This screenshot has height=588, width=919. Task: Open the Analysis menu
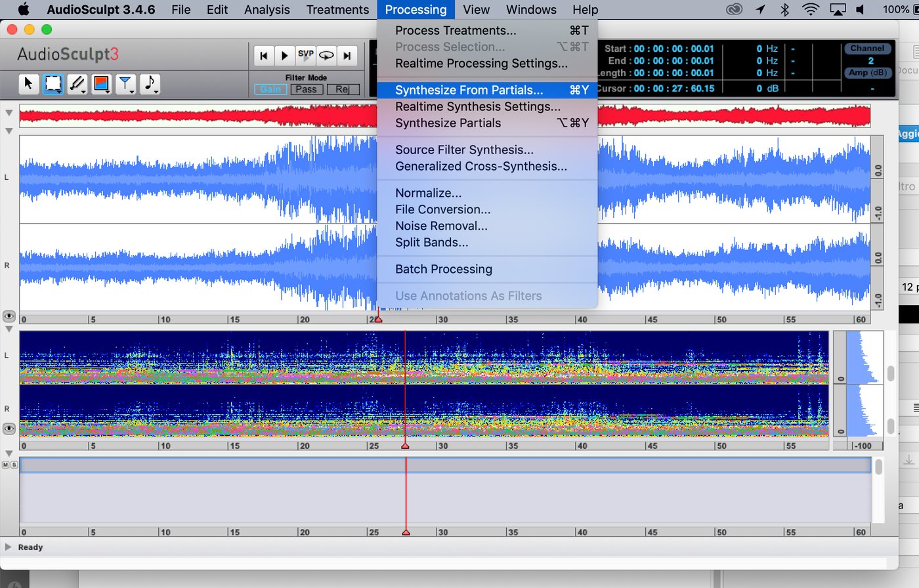(267, 9)
